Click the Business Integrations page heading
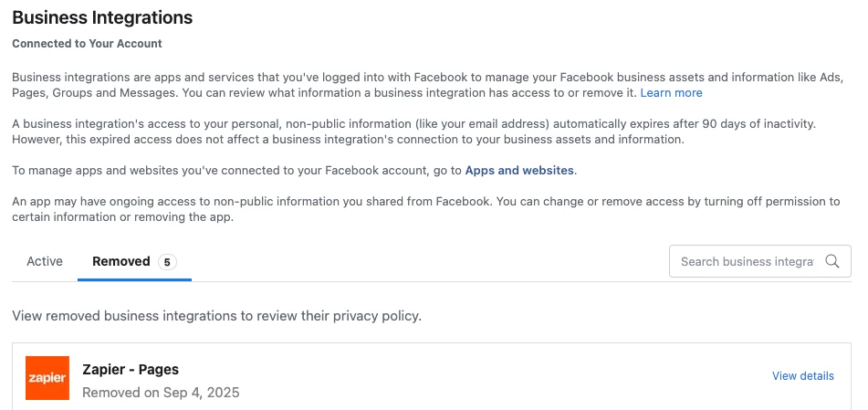 click(102, 17)
